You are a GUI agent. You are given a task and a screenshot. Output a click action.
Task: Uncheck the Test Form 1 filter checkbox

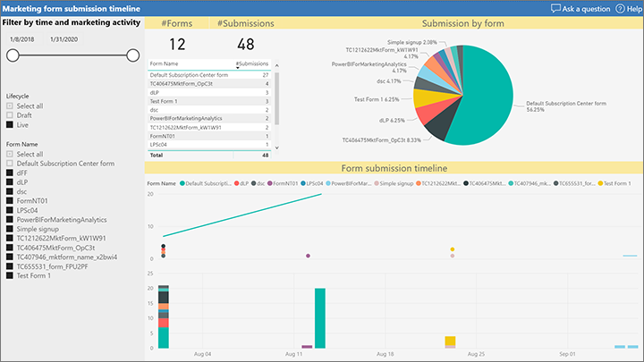(x=10, y=276)
